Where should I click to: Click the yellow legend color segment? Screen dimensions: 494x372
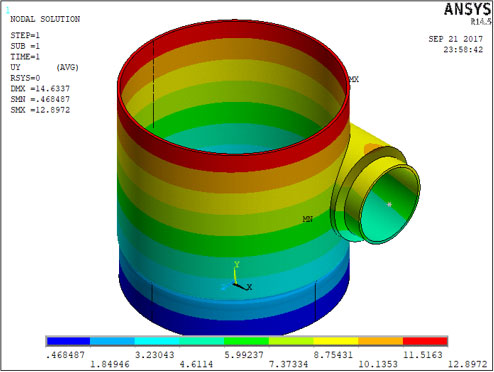pos(336,341)
